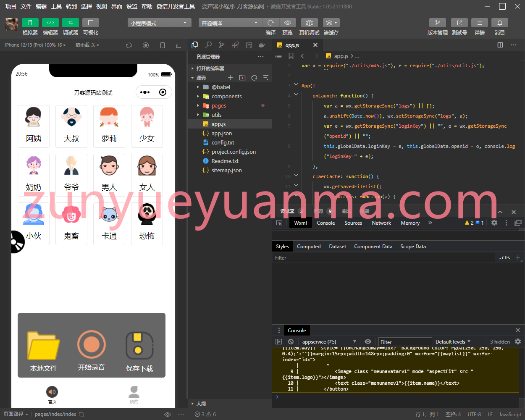525x420 pixels.
Task: Open the 设置 menu
Action: 132,6
